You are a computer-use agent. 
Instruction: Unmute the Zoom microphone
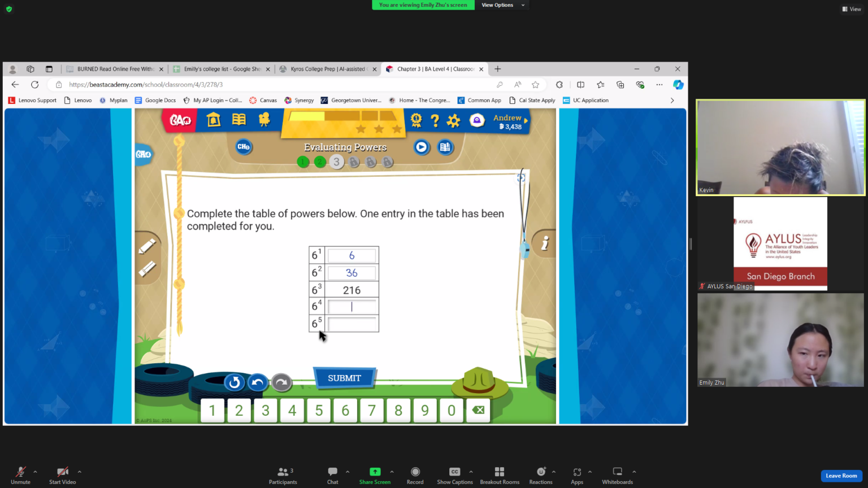pos(20,475)
